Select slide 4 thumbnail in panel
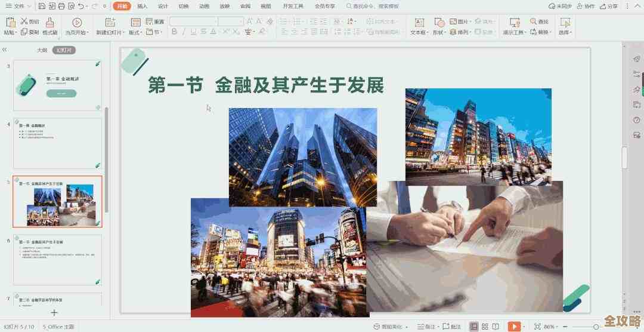The height and width of the screenshot is (332, 644). [x=57, y=143]
